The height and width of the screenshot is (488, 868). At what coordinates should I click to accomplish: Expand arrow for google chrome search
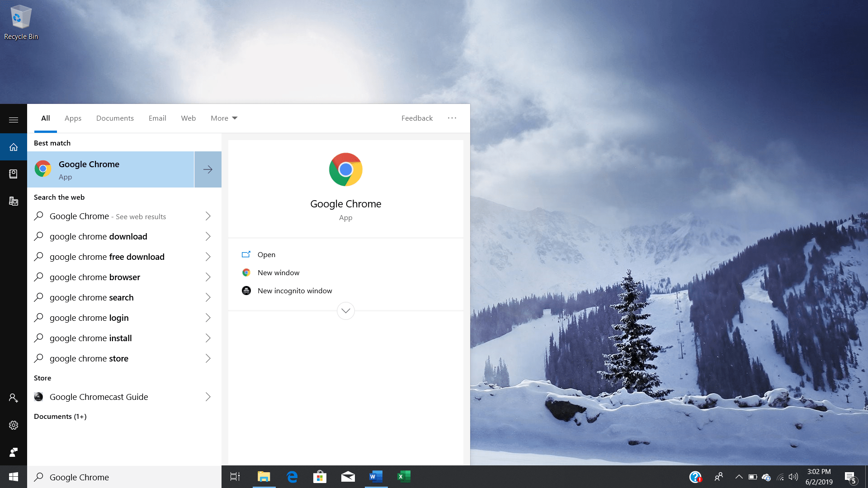click(208, 297)
